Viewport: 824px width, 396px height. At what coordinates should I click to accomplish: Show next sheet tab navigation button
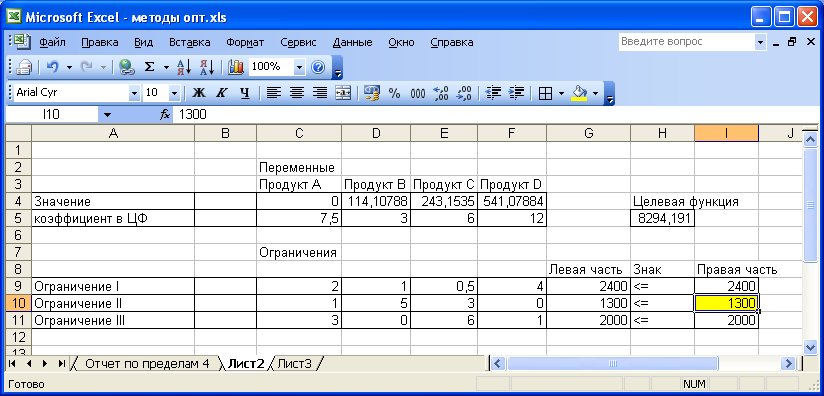pos(45,363)
